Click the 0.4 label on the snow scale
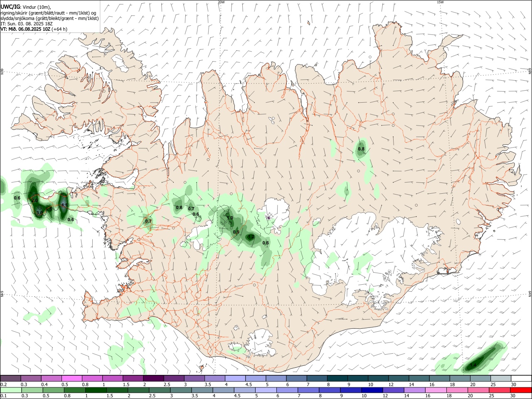Image resolution: width=532 pixels, height=399 pixels. (44, 384)
